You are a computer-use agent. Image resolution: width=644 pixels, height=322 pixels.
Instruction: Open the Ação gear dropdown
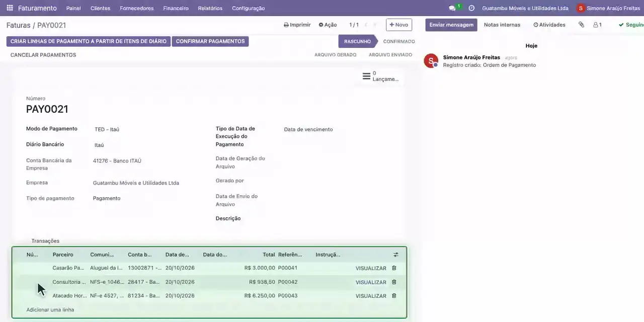pos(328,25)
